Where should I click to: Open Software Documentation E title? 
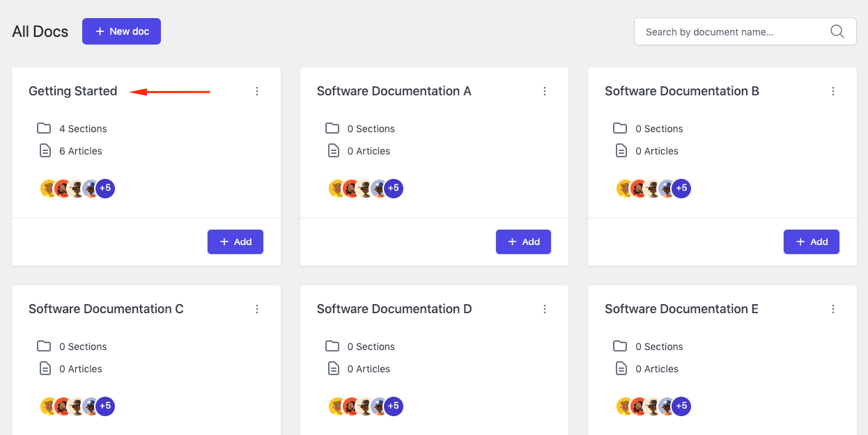(x=681, y=309)
